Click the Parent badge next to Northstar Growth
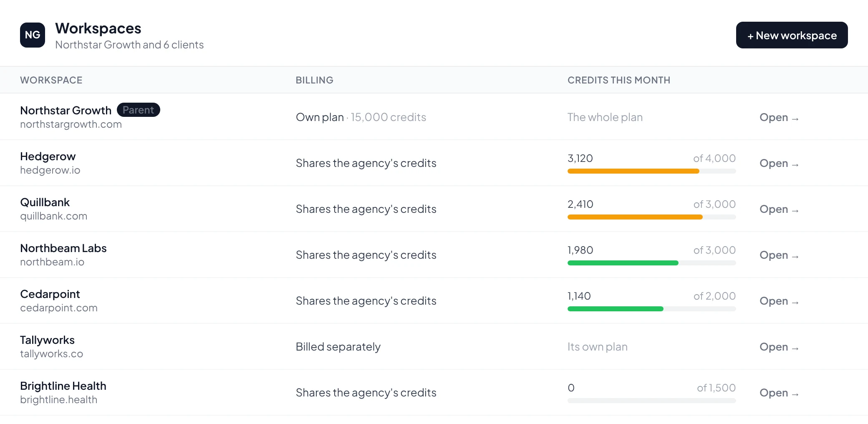 (138, 110)
